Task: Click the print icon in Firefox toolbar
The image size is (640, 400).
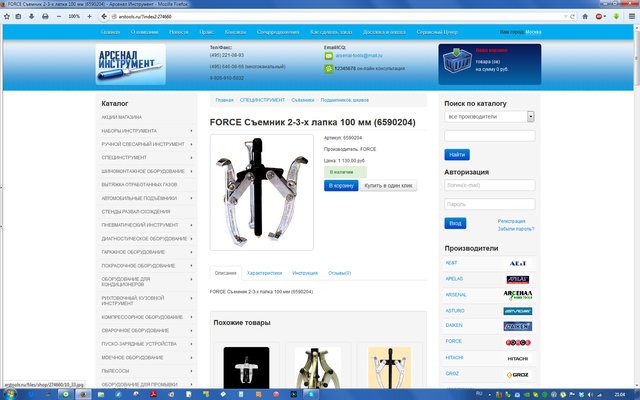Action: point(45,16)
